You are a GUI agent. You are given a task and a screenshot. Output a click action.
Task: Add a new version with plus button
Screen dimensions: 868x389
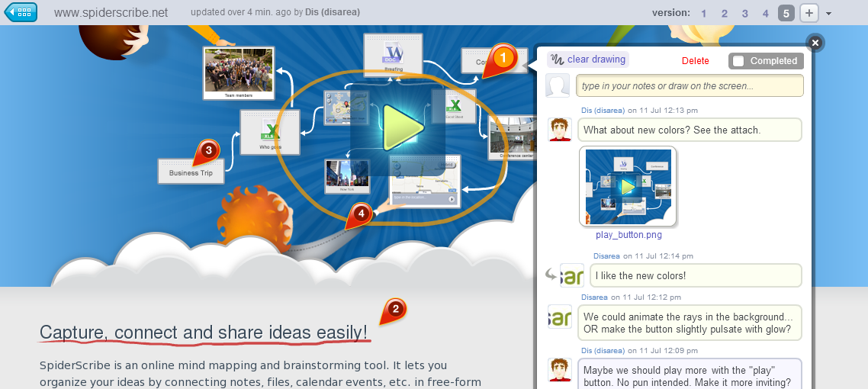point(809,13)
